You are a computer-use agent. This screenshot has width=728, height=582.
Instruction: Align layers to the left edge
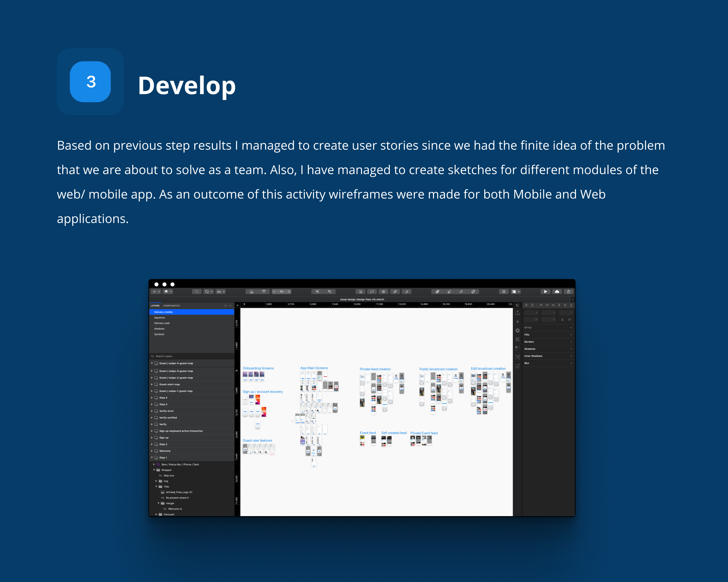541,305
